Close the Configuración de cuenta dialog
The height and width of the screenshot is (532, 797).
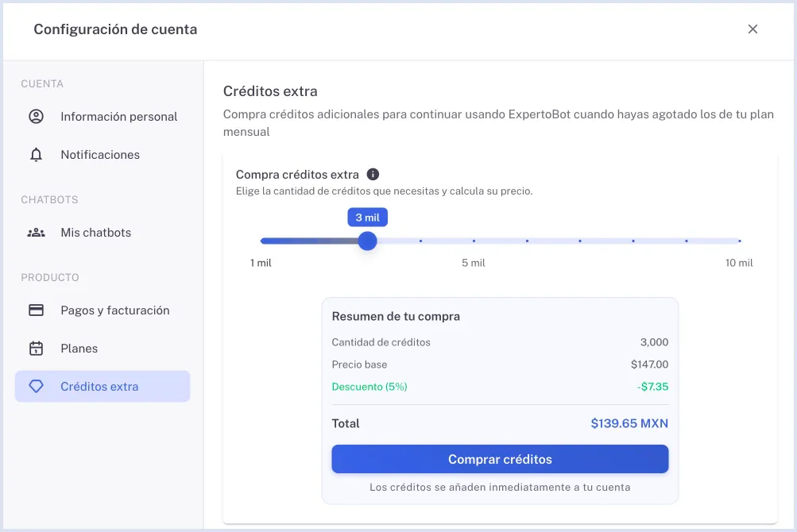[x=753, y=29]
